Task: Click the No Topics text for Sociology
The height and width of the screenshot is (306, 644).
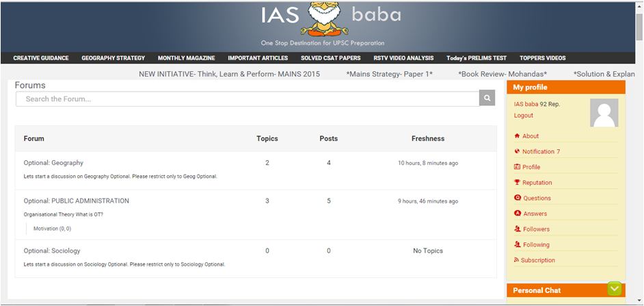Action: pos(428,251)
